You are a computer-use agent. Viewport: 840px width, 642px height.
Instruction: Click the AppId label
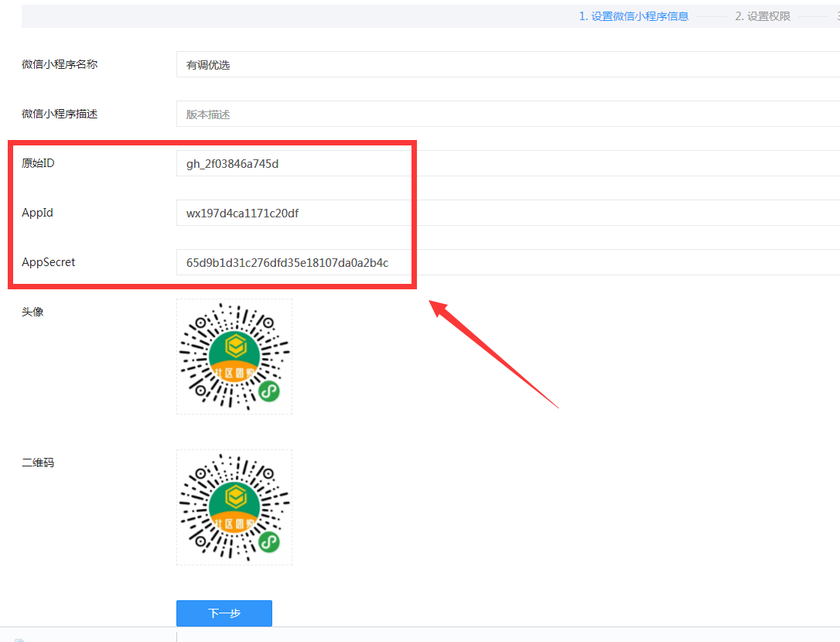point(37,213)
